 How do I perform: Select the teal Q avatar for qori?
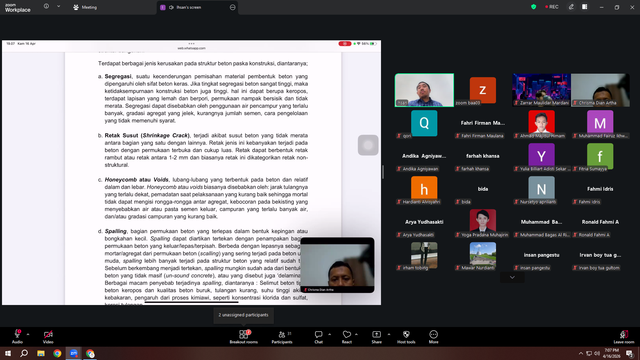point(424,123)
